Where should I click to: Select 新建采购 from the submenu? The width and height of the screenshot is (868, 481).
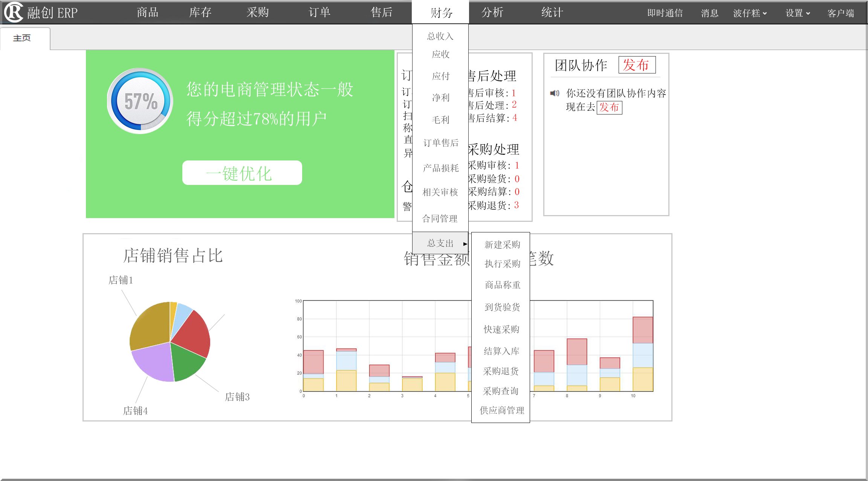click(x=501, y=245)
